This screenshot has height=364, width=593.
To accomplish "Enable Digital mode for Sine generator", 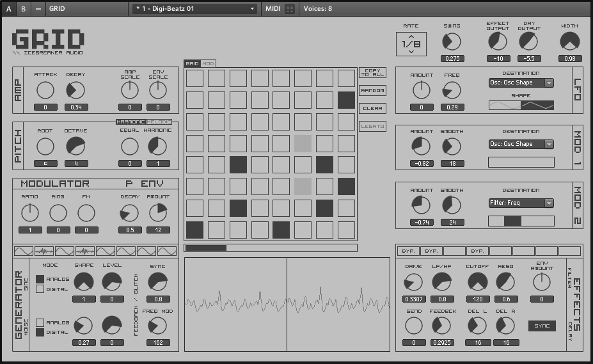I will point(40,289).
